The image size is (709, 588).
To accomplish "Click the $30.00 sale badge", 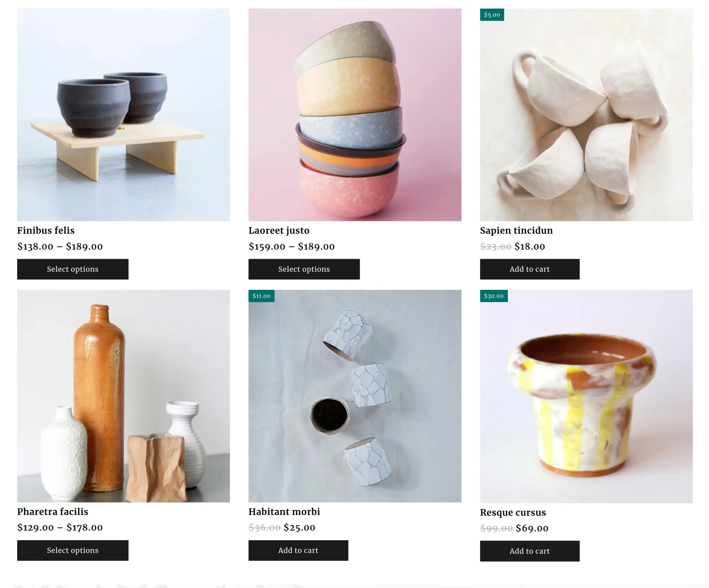I will click(494, 296).
